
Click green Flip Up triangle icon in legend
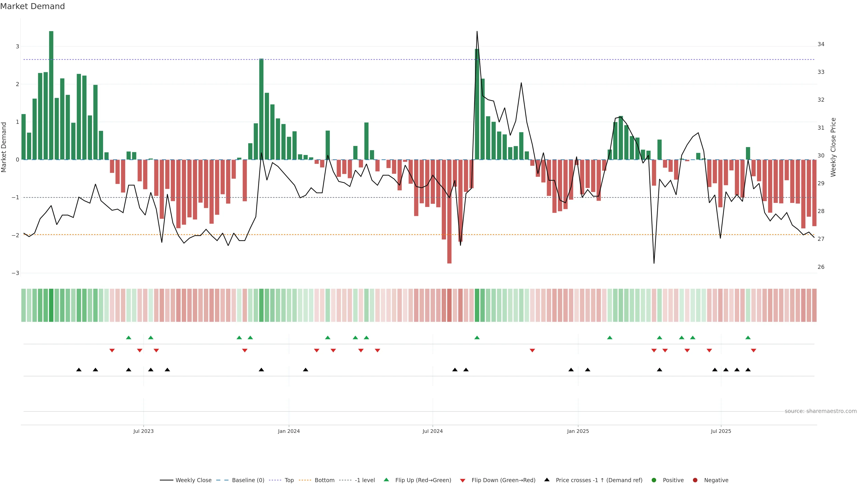point(387,480)
